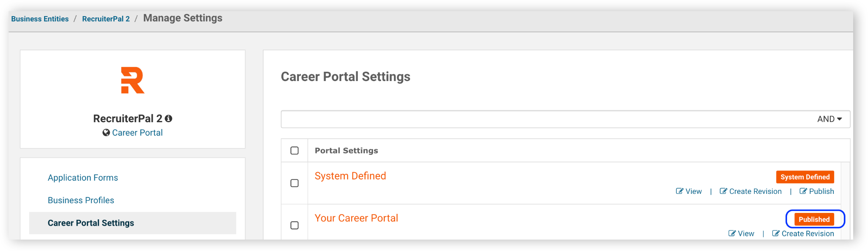Image resolution: width=868 pixels, height=252 pixels.
Task: Click Create Revision pencil icon for System Defined
Action: [723, 191]
